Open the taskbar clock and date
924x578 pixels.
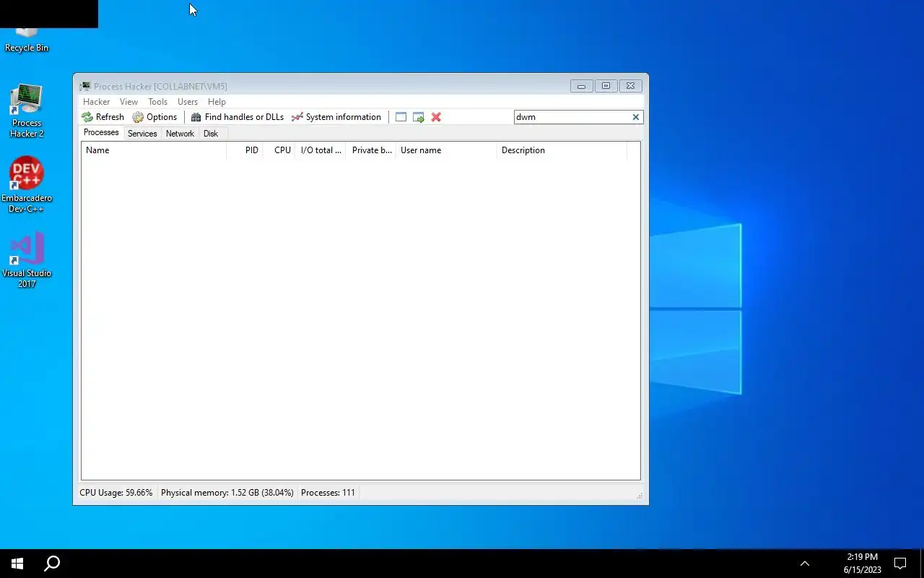point(863,564)
